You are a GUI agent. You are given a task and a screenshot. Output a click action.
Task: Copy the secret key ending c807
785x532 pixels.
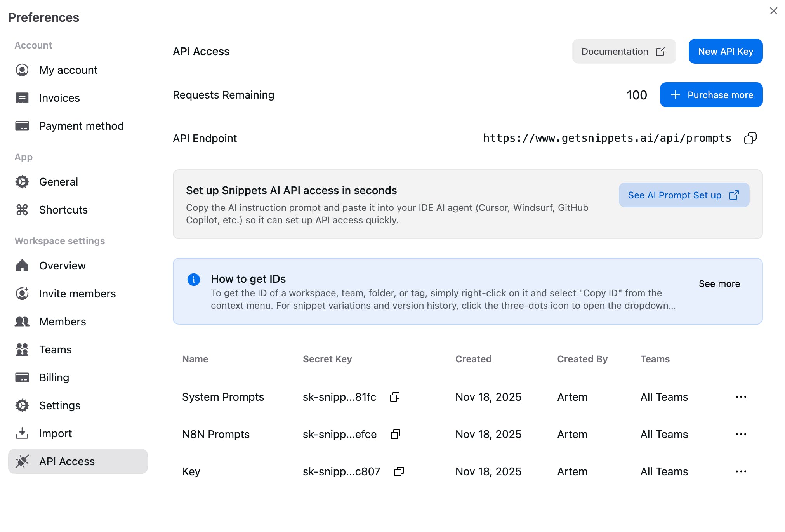coord(399,471)
